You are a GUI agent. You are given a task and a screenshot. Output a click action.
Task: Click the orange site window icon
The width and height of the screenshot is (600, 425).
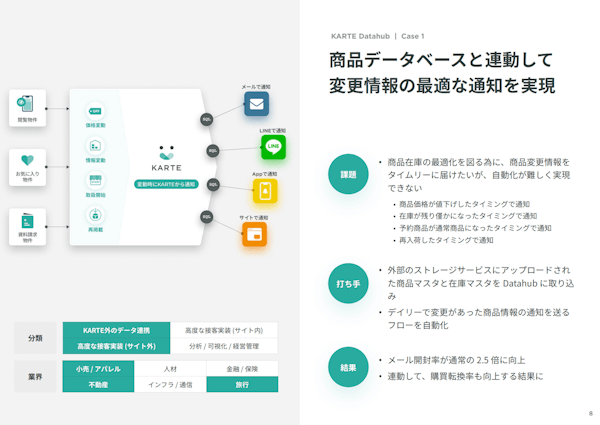pyautogui.click(x=254, y=234)
